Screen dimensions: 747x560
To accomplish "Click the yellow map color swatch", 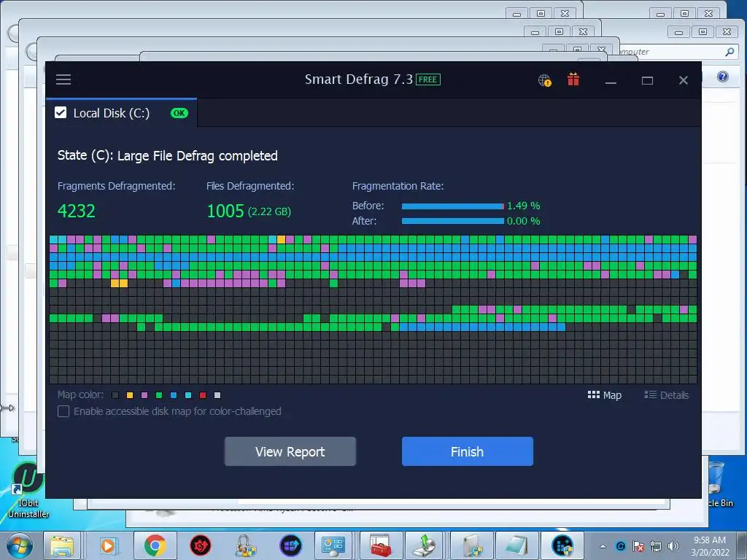I will (x=130, y=395).
